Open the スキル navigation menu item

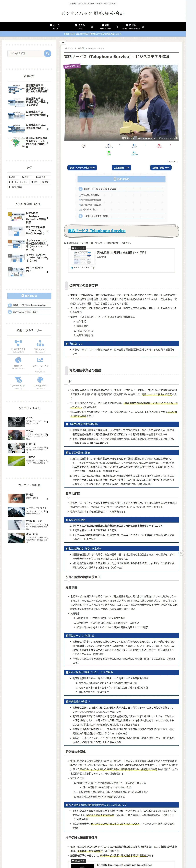click(80, 27)
